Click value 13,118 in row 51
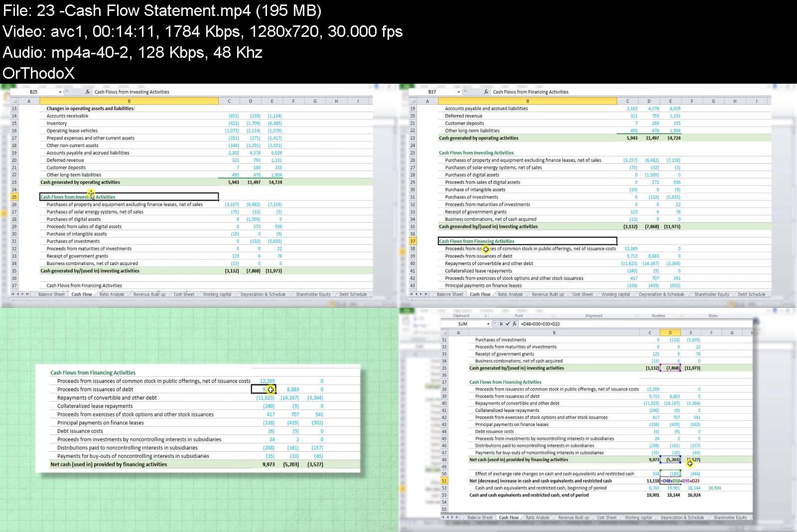797x532 pixels. (x=653, y=481)
